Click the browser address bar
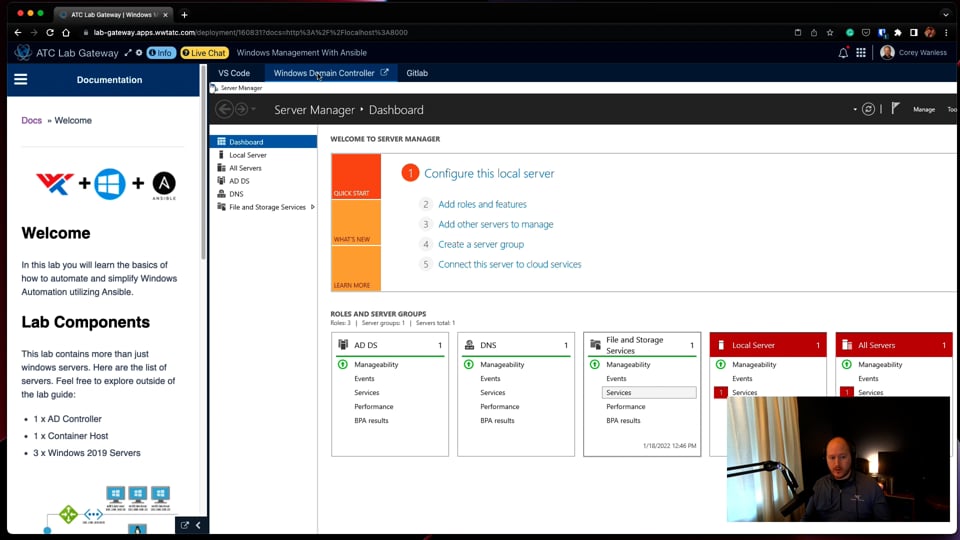The height and width of the screenshot is (540, 960). click(435, 32)
